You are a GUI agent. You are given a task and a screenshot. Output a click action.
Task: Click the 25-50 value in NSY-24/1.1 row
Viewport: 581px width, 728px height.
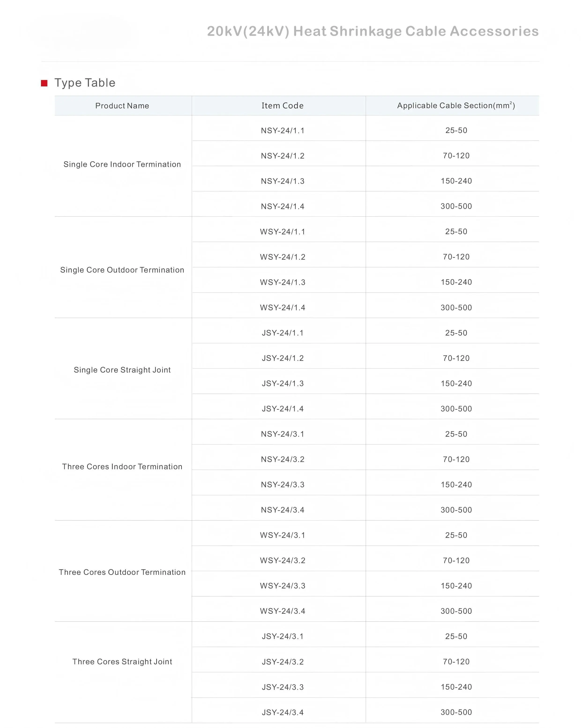pos(456,131)
